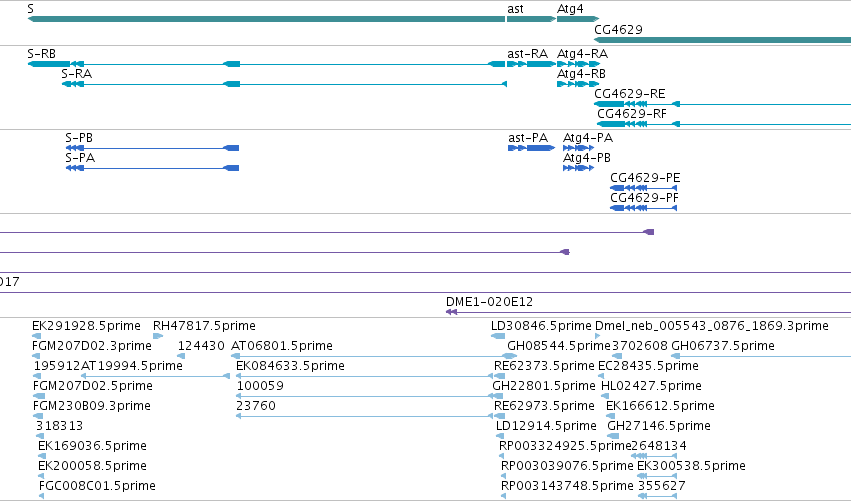Click the RE62373.5prime EST
Image resolution: width=851 pixels, height=501 pixels.
point(500,376)
